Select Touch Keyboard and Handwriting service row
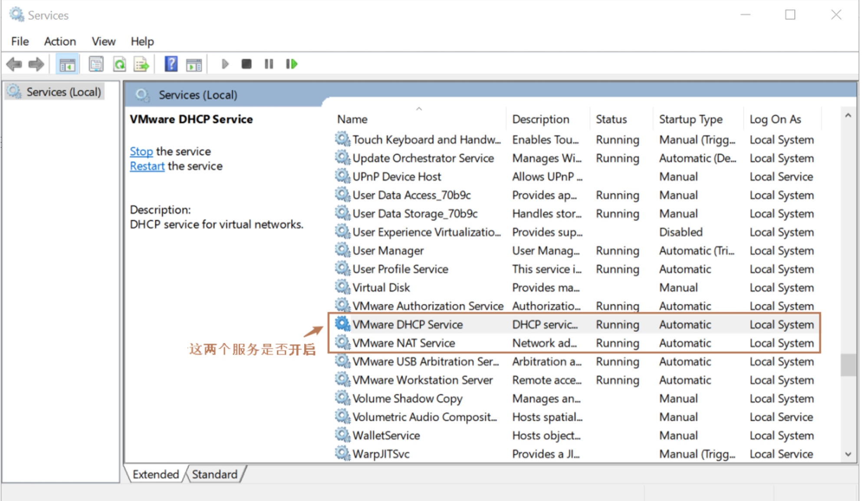 [575, 139]
